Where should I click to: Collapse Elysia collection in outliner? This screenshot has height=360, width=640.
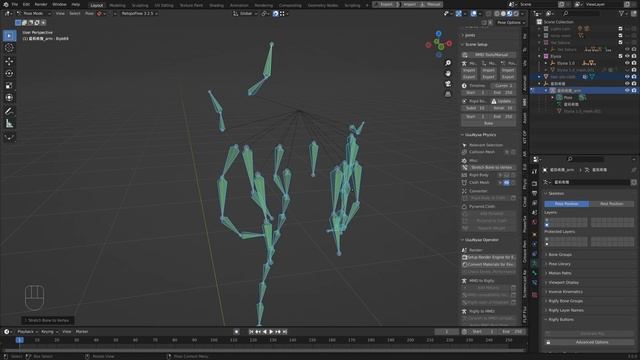[539, 56]
